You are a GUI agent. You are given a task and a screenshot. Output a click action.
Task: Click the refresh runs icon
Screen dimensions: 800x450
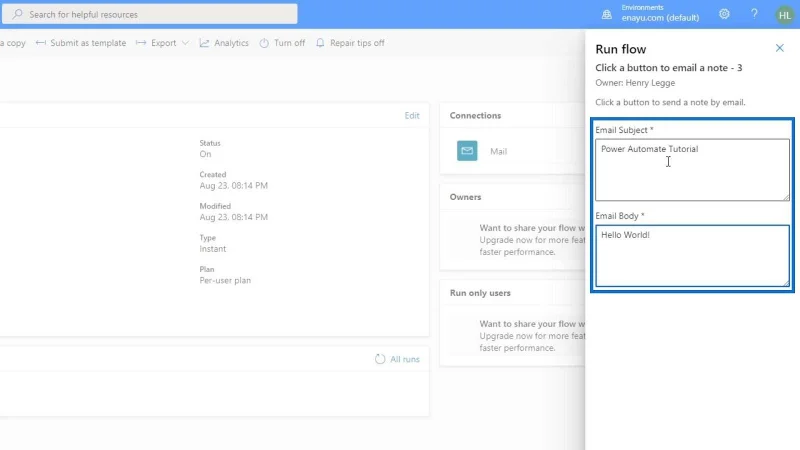[380, 359]
